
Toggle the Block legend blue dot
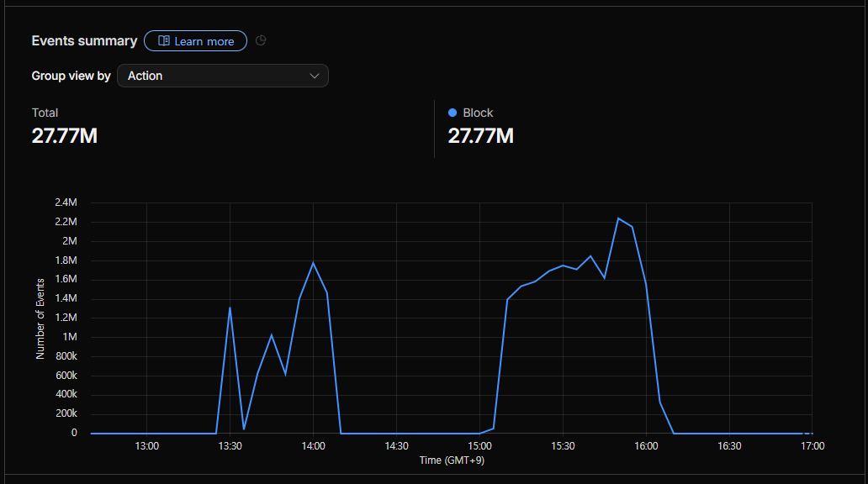453,113
